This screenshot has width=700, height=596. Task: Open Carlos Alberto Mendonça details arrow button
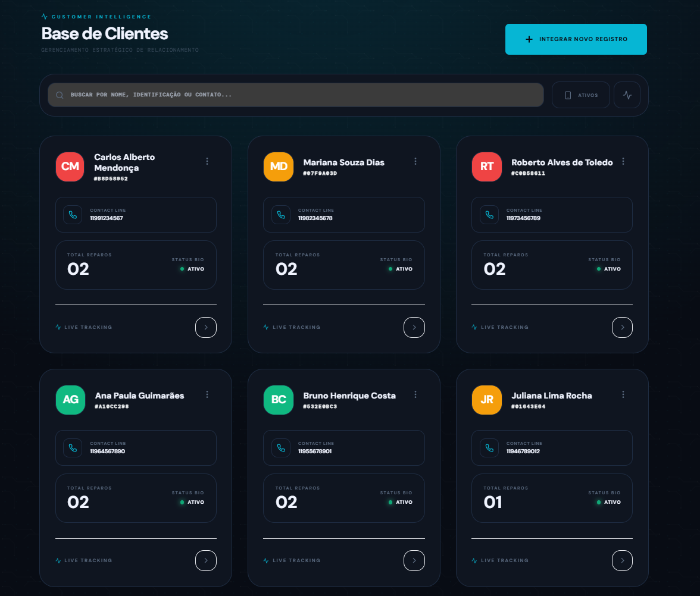[x=206, y=327]
